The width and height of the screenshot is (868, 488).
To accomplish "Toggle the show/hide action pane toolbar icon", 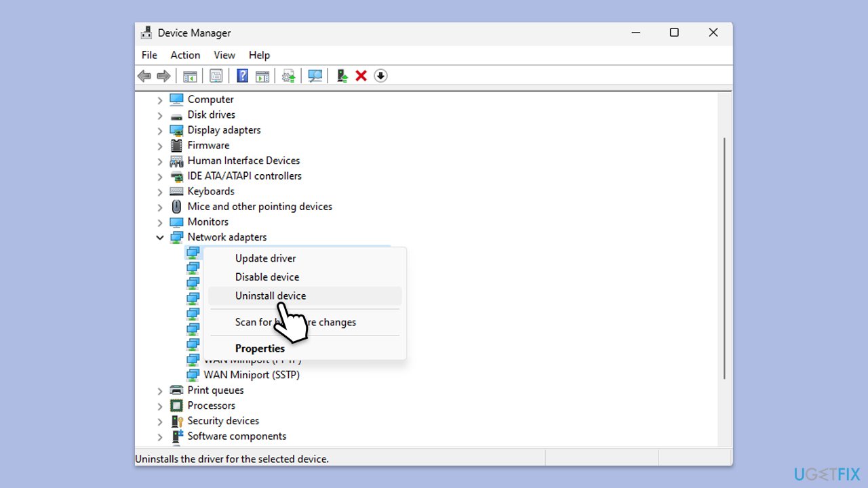I will pos(262,76).
